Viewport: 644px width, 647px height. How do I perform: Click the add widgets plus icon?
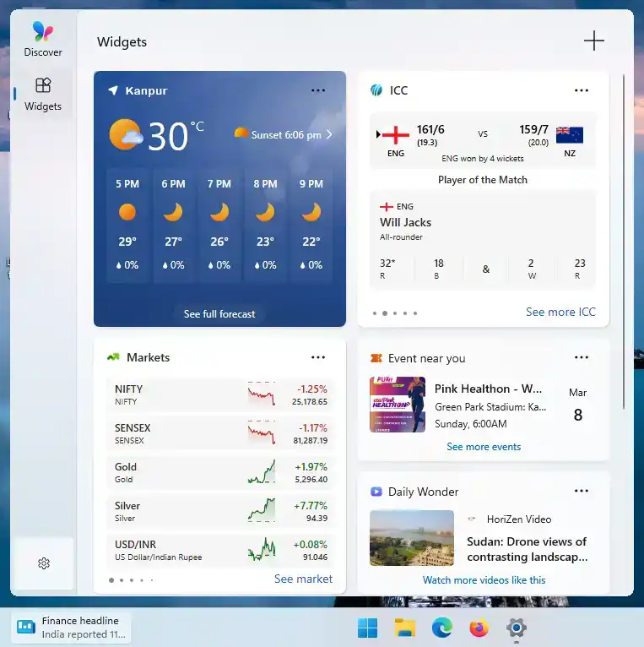click(x=594, y=41)
